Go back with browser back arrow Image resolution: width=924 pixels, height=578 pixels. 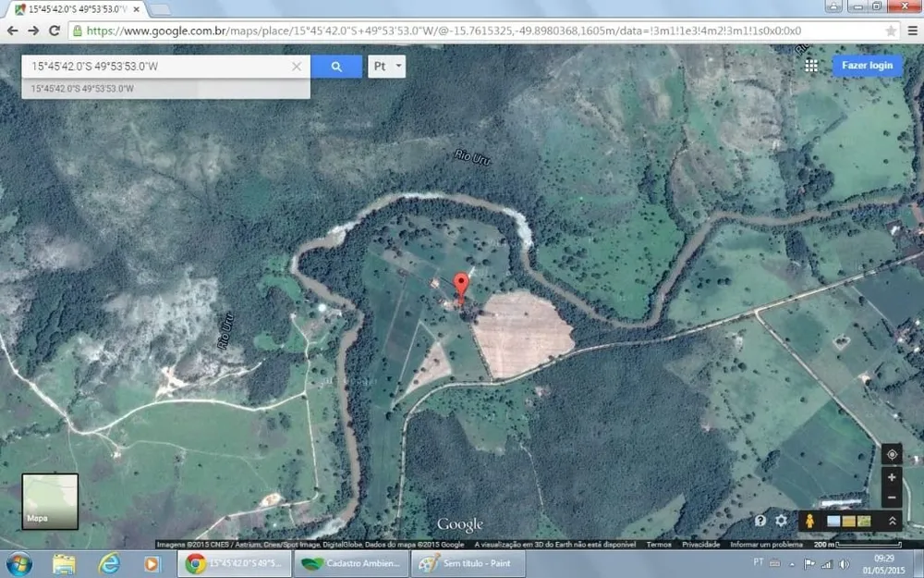point(12,31)
